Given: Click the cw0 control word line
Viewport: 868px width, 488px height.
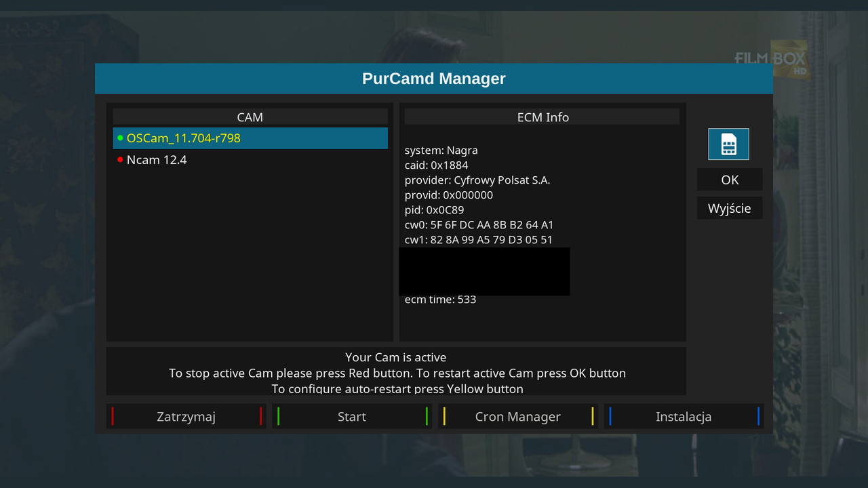Looking at the screenshot, I should click(479, 225).
